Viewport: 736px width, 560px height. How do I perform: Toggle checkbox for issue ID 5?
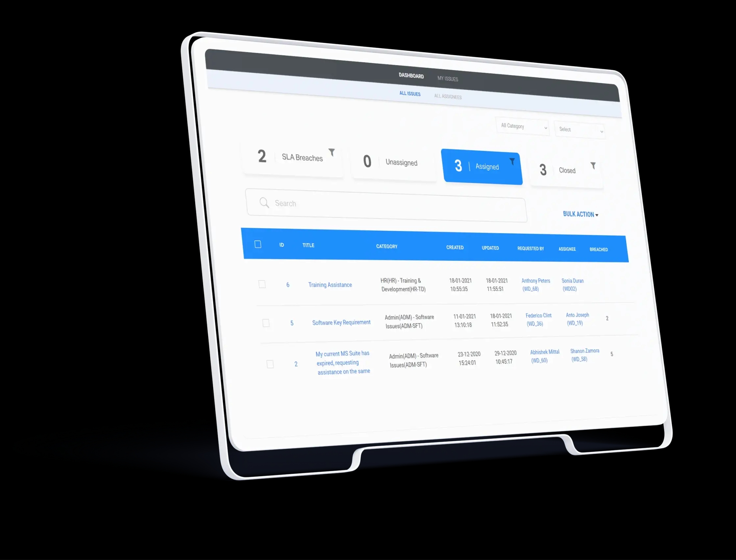(x=265, y=323)
